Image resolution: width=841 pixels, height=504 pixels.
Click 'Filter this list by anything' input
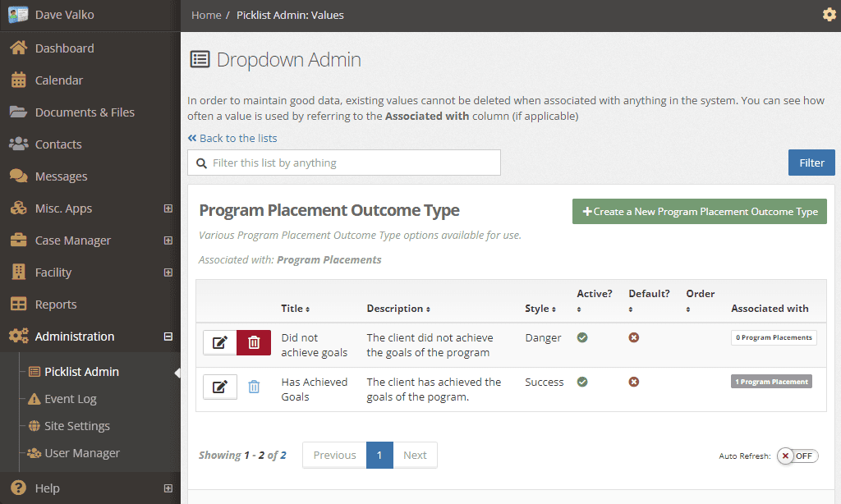coord(344,163)
